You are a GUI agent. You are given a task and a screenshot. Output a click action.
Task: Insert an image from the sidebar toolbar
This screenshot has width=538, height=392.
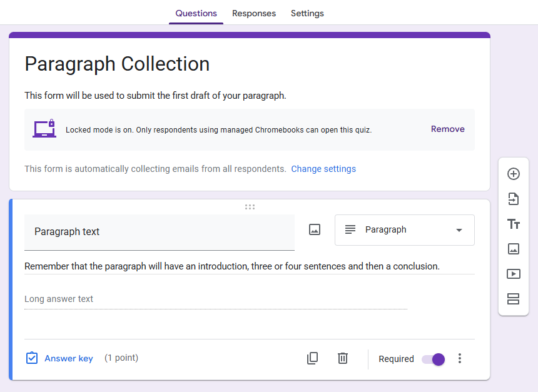pyautogui.click(x=514, y=249)
